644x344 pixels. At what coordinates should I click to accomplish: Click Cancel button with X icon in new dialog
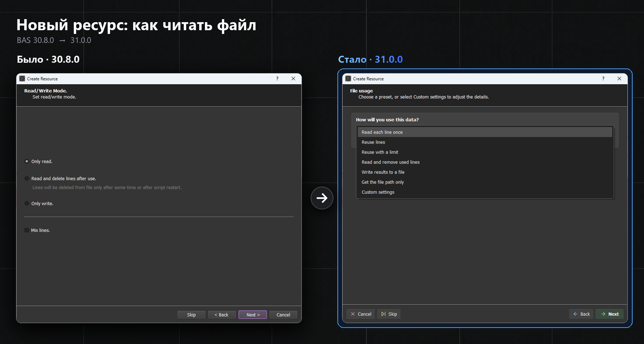[x=361, y=314]
